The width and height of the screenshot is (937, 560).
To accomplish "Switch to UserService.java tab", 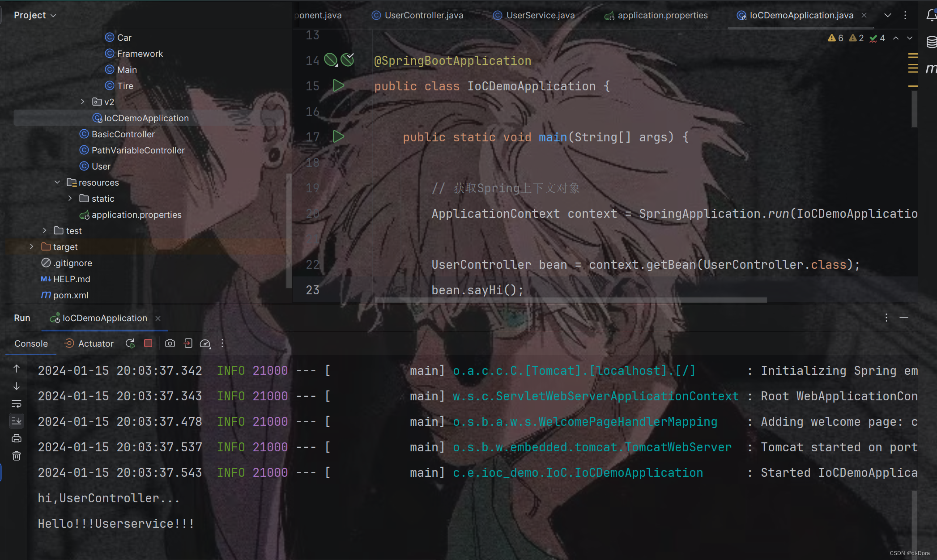I will [x=533, y=15].
